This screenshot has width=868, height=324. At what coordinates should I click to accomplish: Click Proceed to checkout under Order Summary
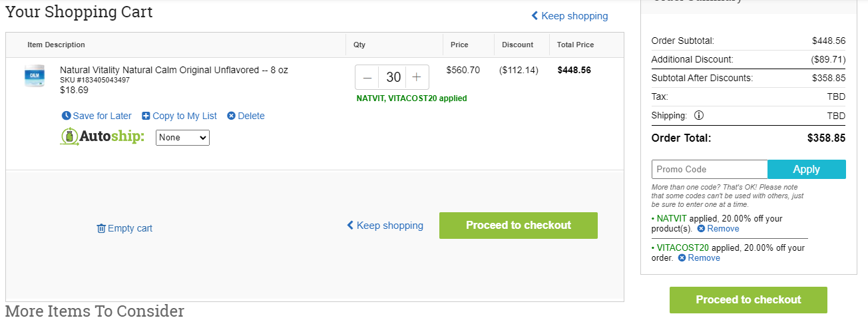click(748, 300)
